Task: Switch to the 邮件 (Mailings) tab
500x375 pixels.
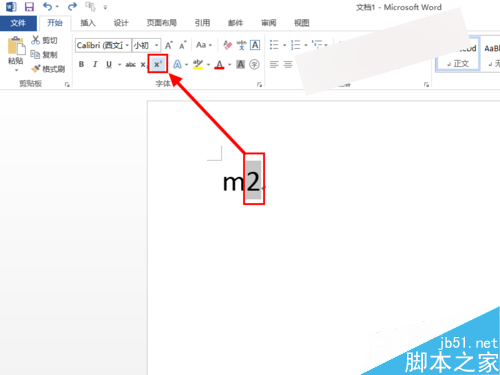Action: coord(235,23)
